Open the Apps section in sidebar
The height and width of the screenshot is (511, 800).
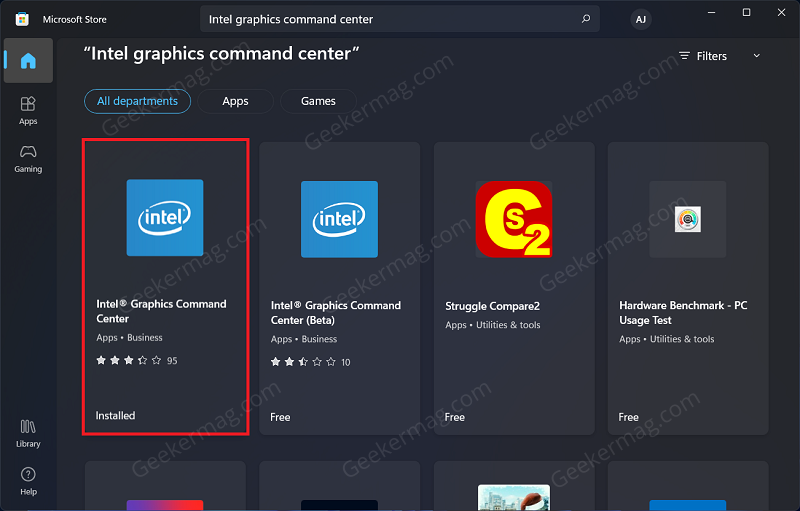(28, 110)
